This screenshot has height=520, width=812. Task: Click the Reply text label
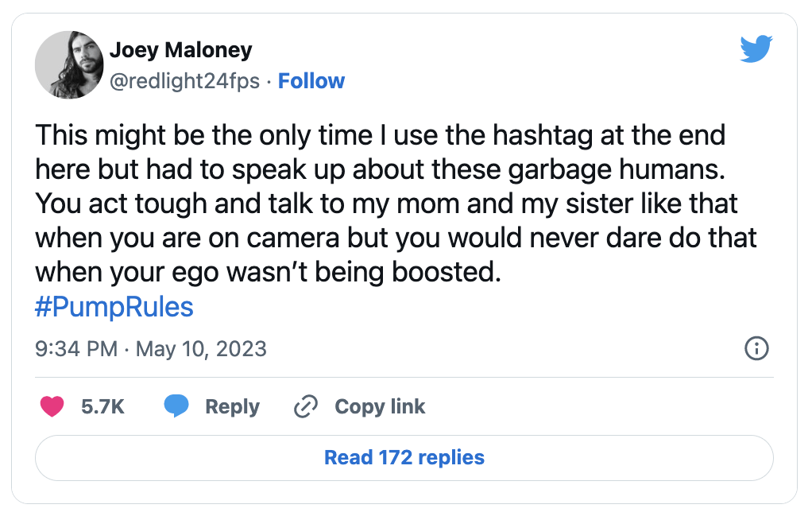click(232, 406)
